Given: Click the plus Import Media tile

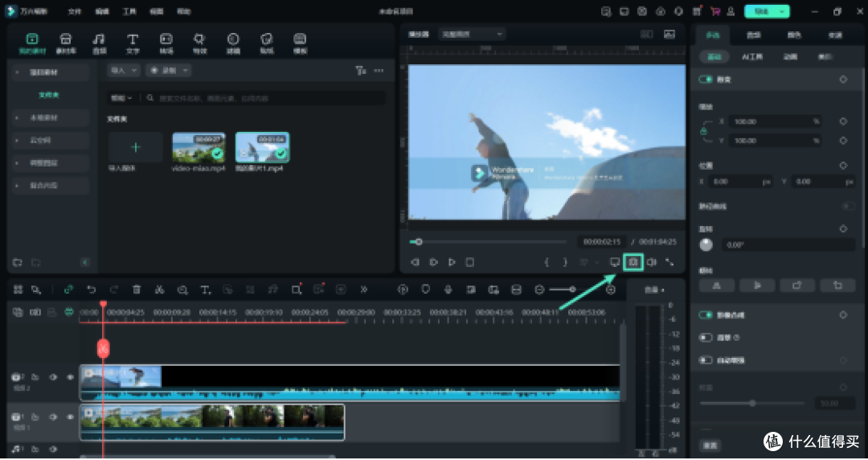Looking at the screenshot, I should (136, 147).
